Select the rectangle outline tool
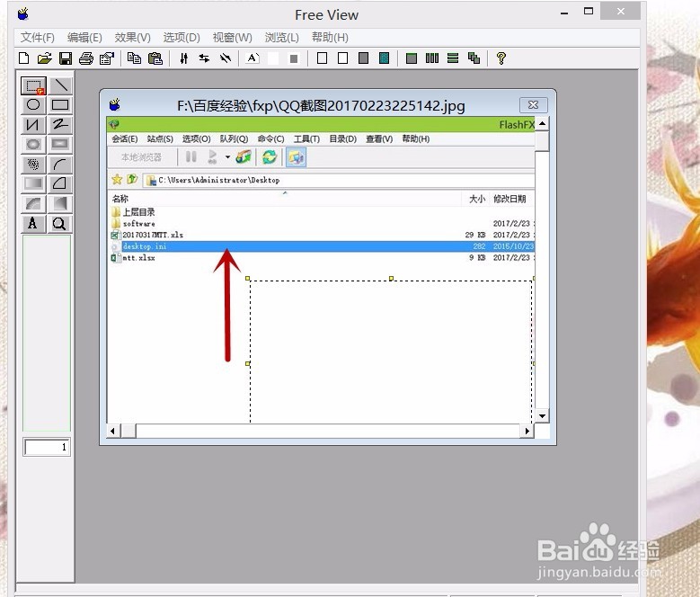The height and width of the screenshot is (597, 700). pos(60,105)
